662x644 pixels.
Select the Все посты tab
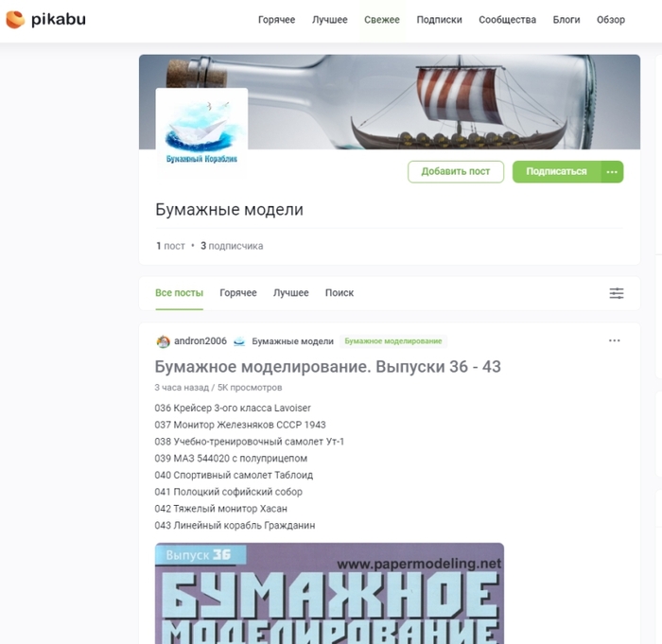tap(179, 293)
